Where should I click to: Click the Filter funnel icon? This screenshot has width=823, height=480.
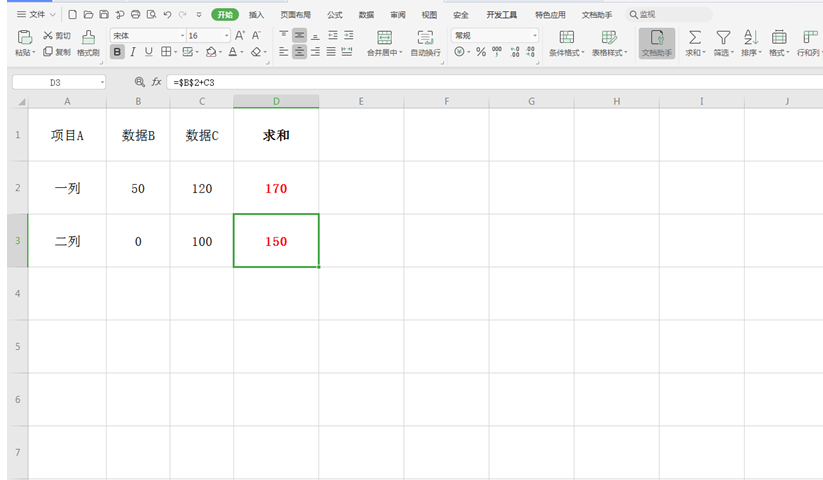coord(723,37)
